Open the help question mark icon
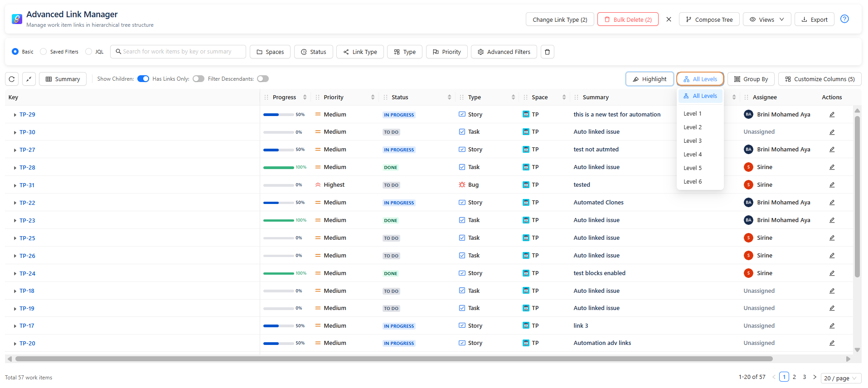The width and height of the screenshot is (868, 388). [x=844, y=19]
